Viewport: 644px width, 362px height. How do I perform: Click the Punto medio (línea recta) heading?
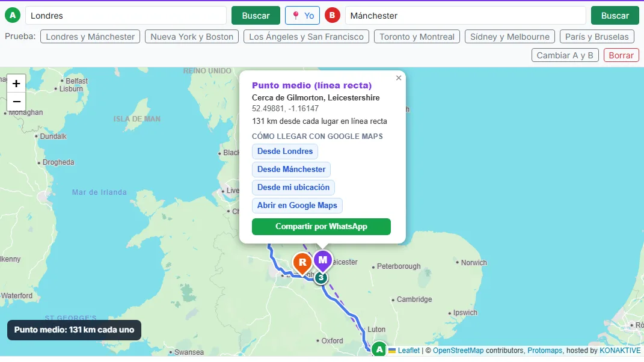(x=311, y=85)
